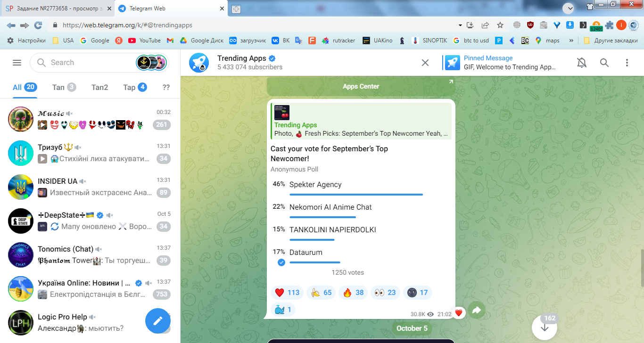Open the share page icon in address bar

(485, 25)
